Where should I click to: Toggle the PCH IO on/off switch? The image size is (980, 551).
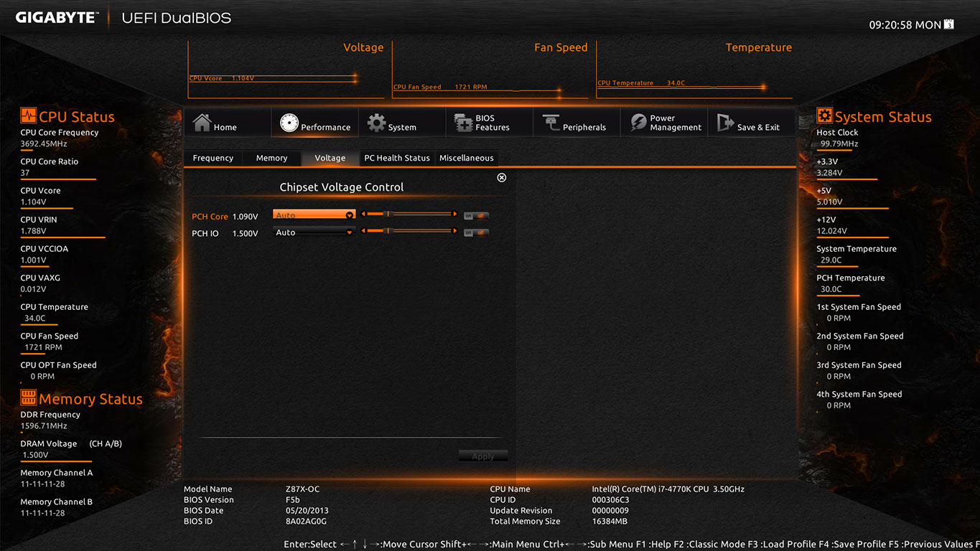(476, 232)
